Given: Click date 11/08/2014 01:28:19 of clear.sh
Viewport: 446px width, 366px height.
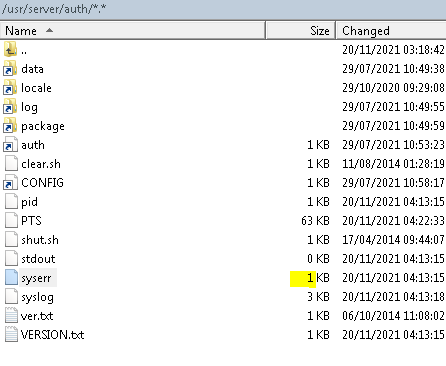Looking at the screenshot, I should pyautogui.click(x=394, y=164).
